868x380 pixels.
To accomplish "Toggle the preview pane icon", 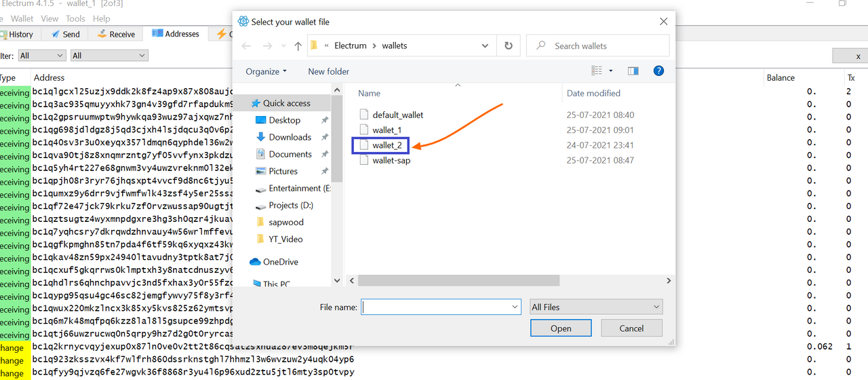I will [x=633, y=71].
